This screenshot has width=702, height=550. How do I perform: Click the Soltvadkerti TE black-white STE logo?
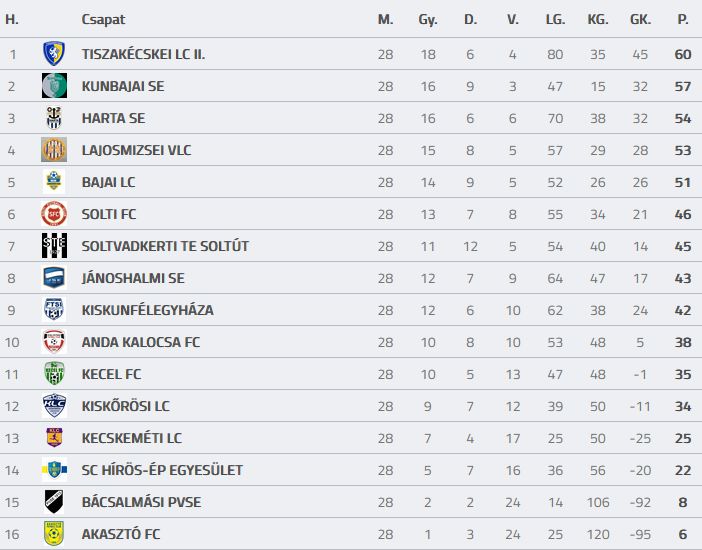click(54, 245)
